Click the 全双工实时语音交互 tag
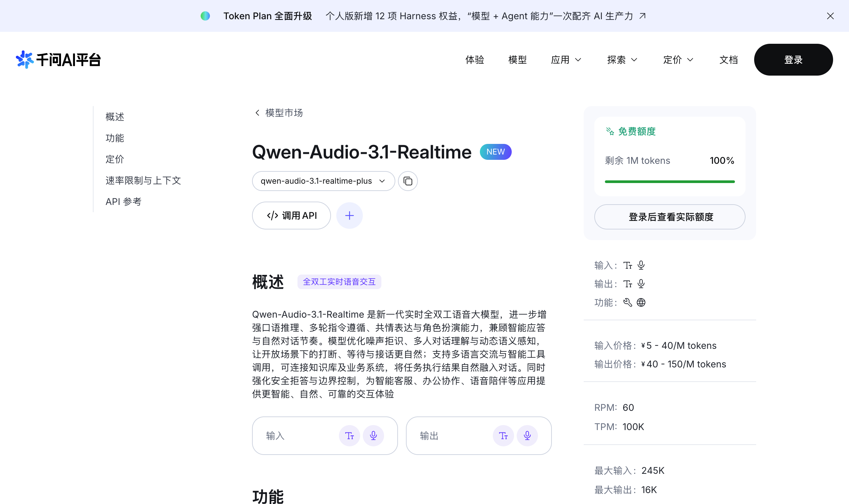This screenshot has width=849, height=504. click(339, 282)
